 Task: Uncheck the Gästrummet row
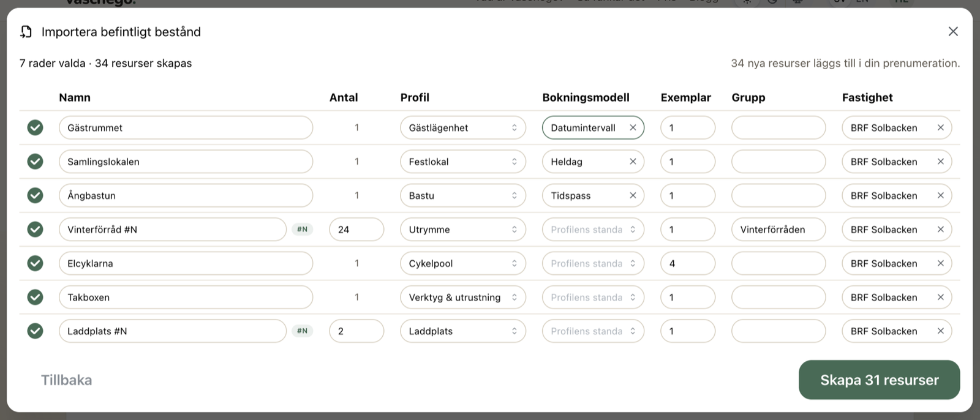[36, 127]
